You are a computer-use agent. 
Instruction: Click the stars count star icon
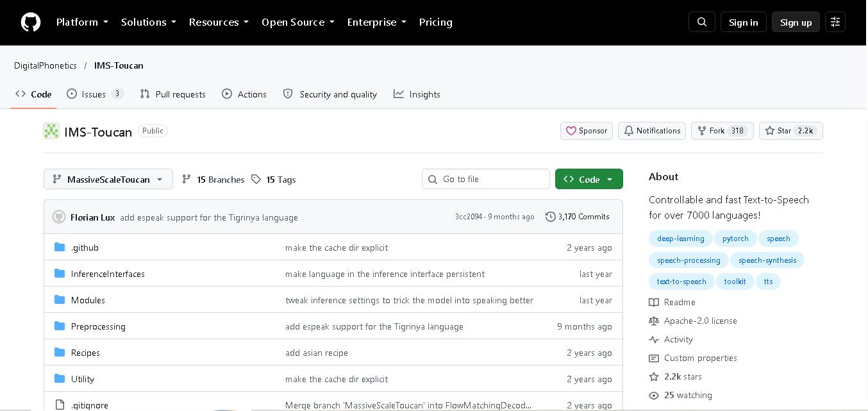654,376
